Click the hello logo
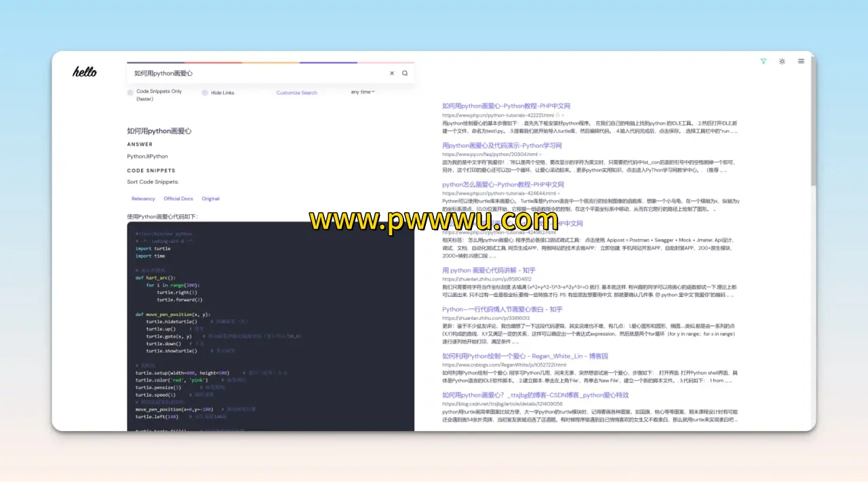 (85, 72)
